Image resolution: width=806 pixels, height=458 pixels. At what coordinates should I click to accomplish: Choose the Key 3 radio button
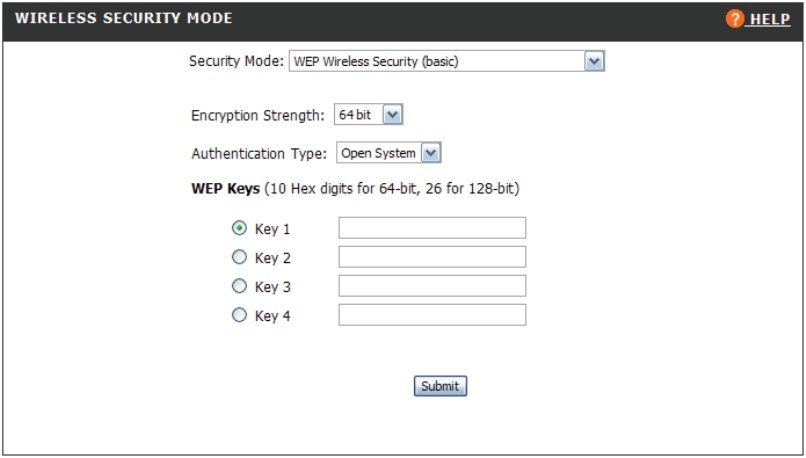pos(238,286)
